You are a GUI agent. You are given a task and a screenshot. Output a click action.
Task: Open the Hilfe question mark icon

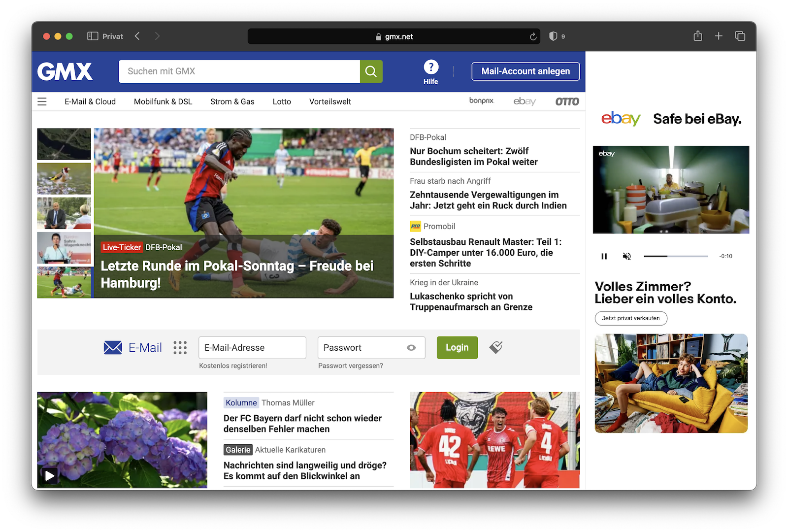430,67
